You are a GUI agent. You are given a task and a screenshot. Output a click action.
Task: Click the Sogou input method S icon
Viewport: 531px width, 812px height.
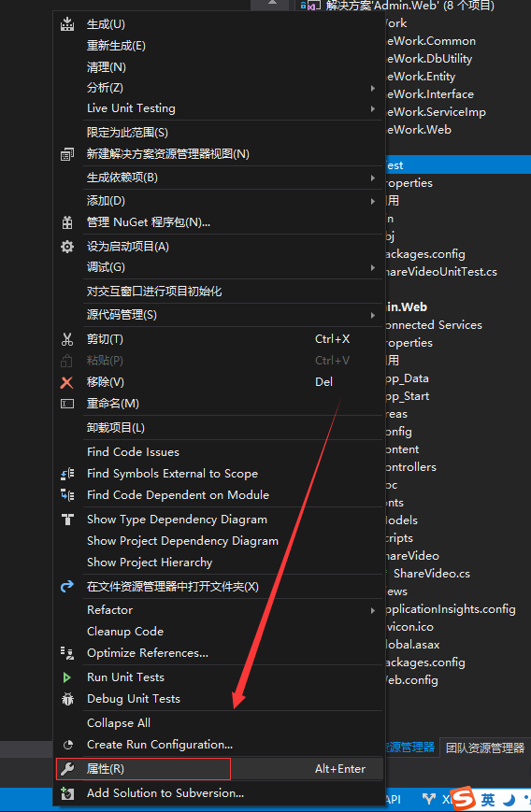pos(463,800)
